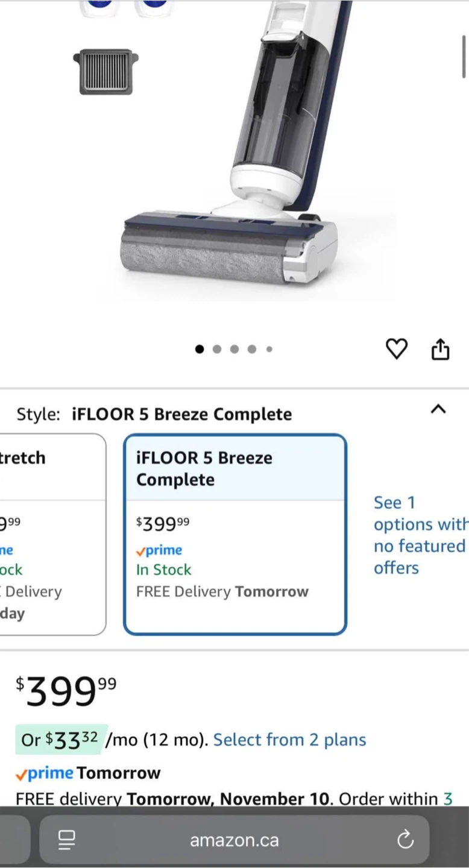This screenshot has width=469, height=868.
Task: Tap the reload icon in address bar
Action: click(406, 839)
